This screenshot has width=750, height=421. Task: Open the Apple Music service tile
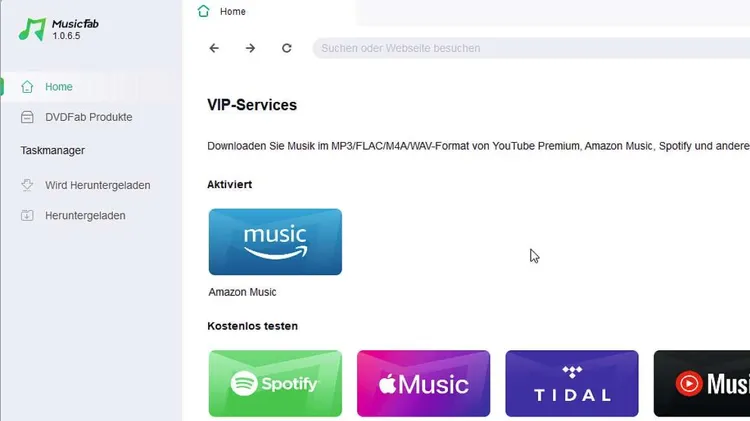[x=423, y=383]
